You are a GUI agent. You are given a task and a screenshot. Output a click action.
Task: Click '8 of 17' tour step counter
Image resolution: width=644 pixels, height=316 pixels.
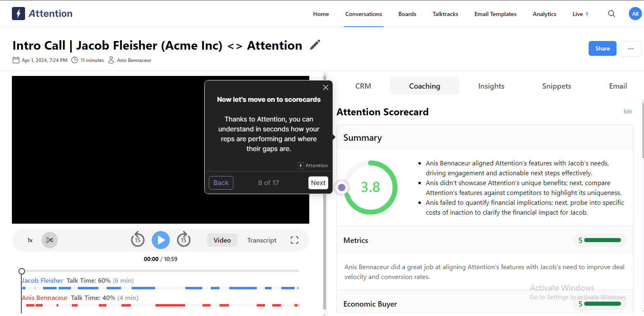click(x=269, y=183)
